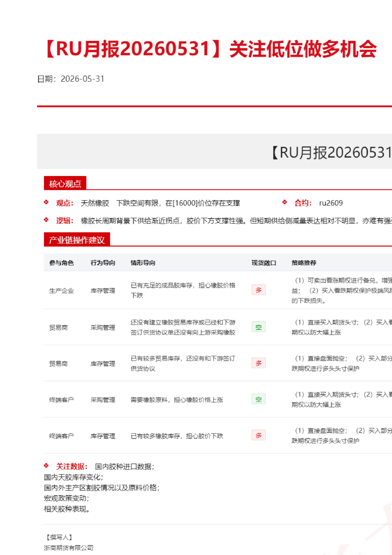Click the column header 情形导向
This screenshot has width=392, height=555.
coord(143,263)
